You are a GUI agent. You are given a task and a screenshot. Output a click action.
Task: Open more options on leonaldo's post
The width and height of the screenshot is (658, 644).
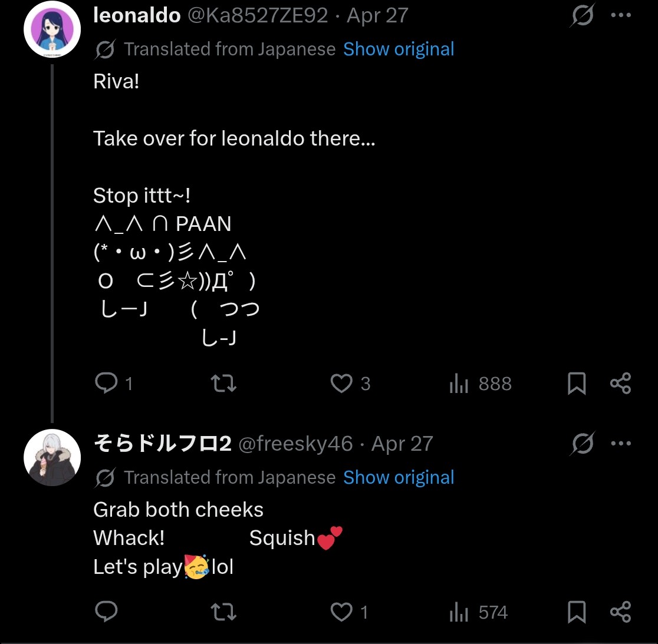[x=621, y=16]
